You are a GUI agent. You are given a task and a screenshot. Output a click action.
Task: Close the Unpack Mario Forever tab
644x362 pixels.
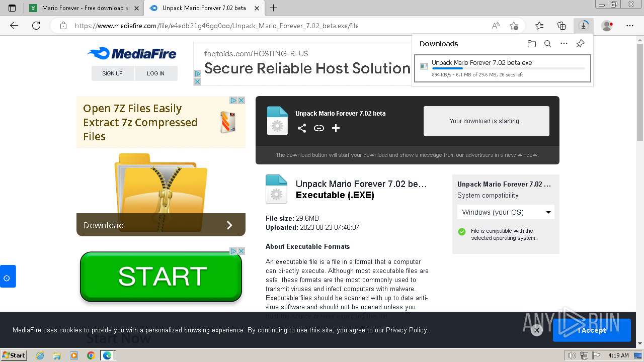tap(257, 8)
